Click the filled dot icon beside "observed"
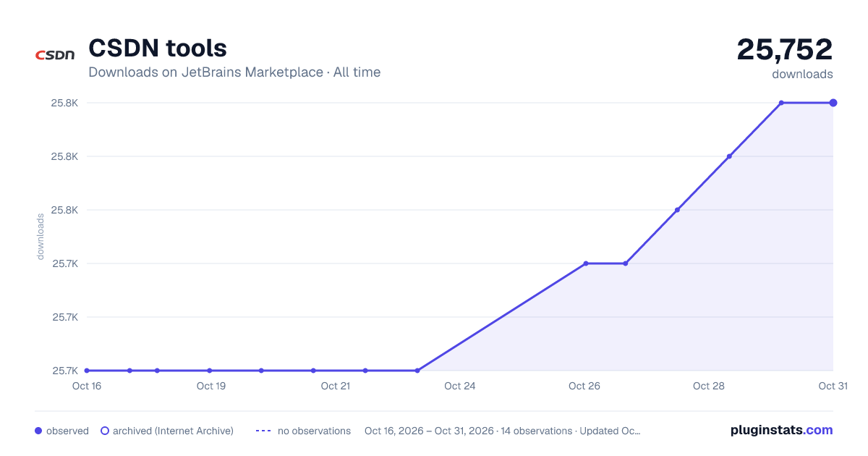 38,431
